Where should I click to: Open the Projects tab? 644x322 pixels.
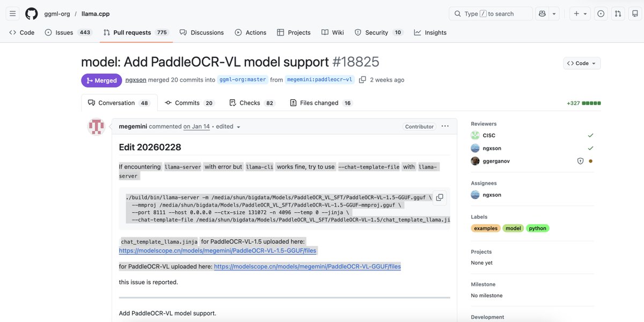(294, 32)
